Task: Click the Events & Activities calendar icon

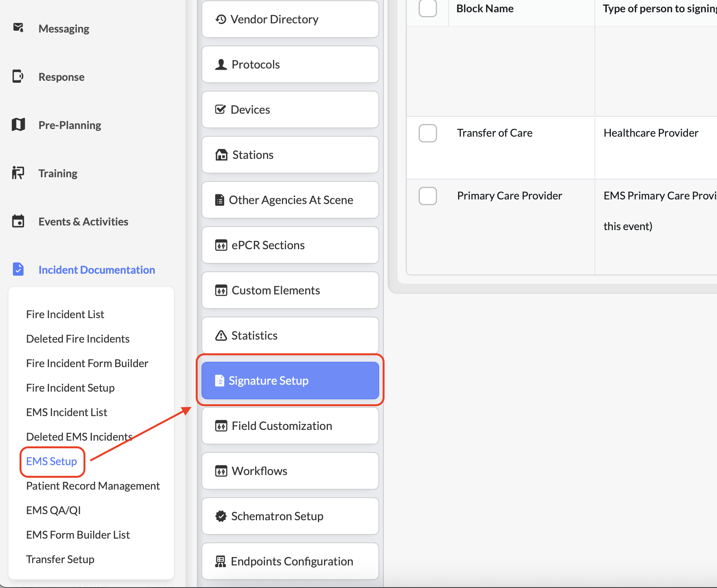Action: 18,221
